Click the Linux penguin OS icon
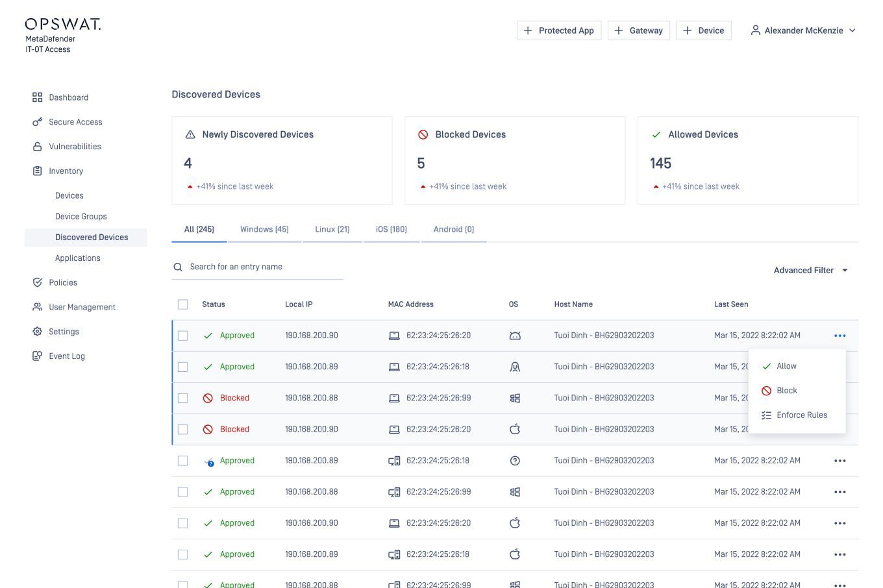The image size is (883, 588). [515, 367]
